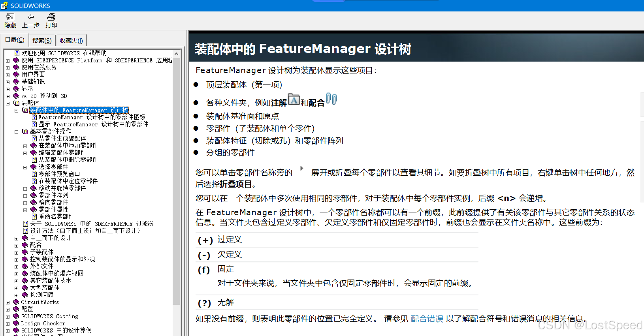Expand the 移动并旋转零部件 node
The height and width of the screenshot is (336, 644).
point(25,189)
